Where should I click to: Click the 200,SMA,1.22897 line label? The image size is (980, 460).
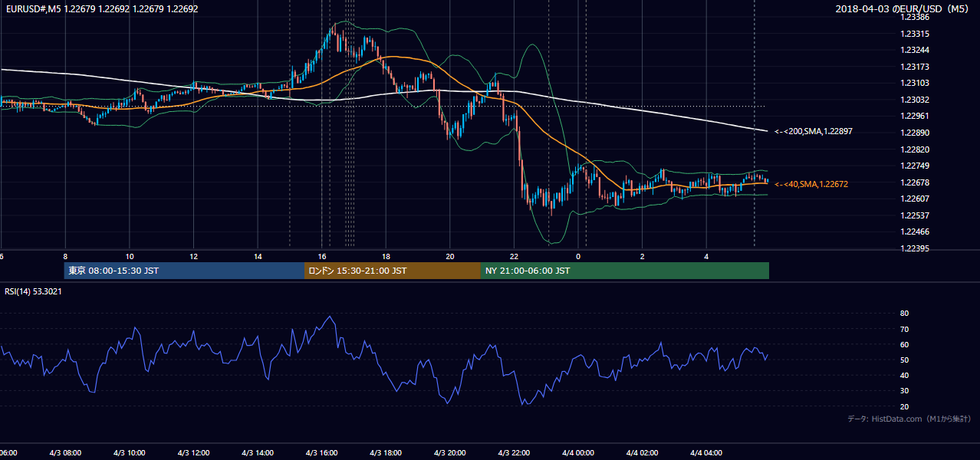[814, 132]
